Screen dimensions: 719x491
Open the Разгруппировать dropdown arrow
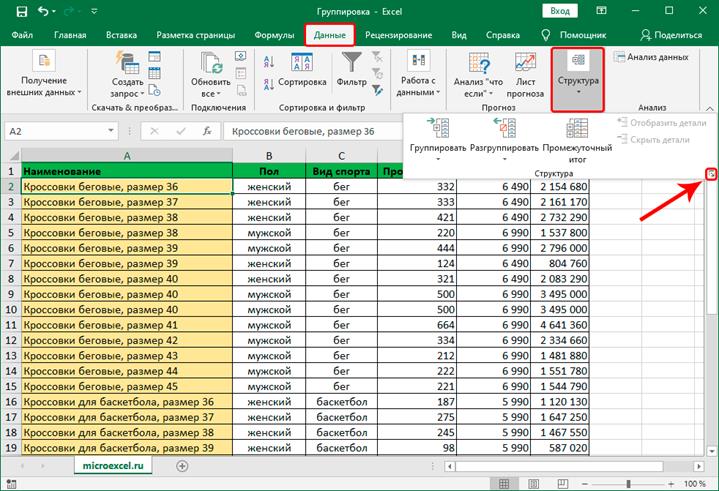504,159
